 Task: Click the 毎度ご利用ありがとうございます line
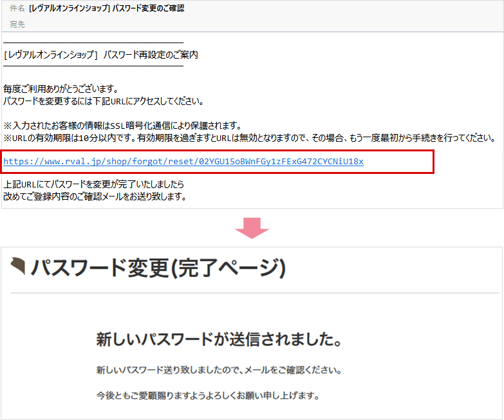61,88
